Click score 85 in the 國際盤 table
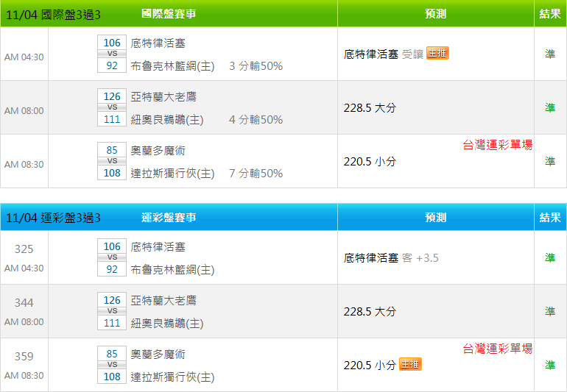 [112, 150]
